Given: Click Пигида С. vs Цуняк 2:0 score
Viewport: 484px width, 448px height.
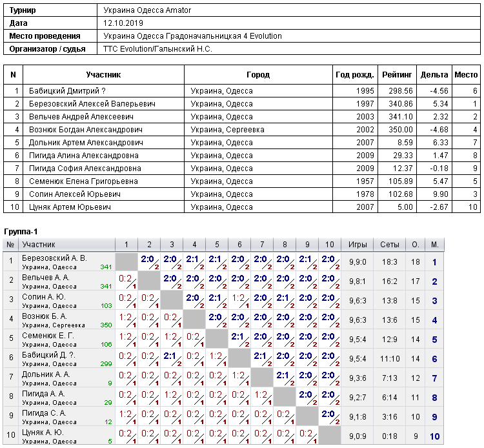Looking at the screenshot, I should click(x=330, y=417).
